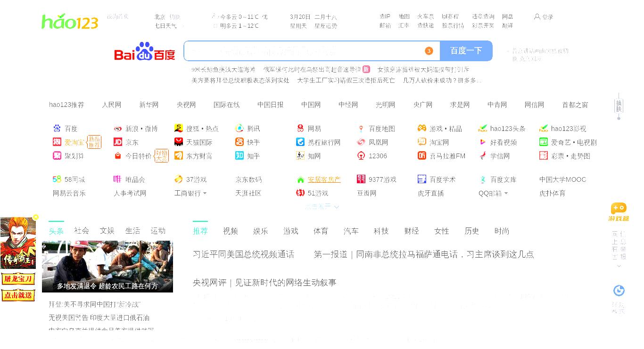The width and height of the screenshot is (644, 349).
Task: Open 央视网评 article link
Action: 264,283
